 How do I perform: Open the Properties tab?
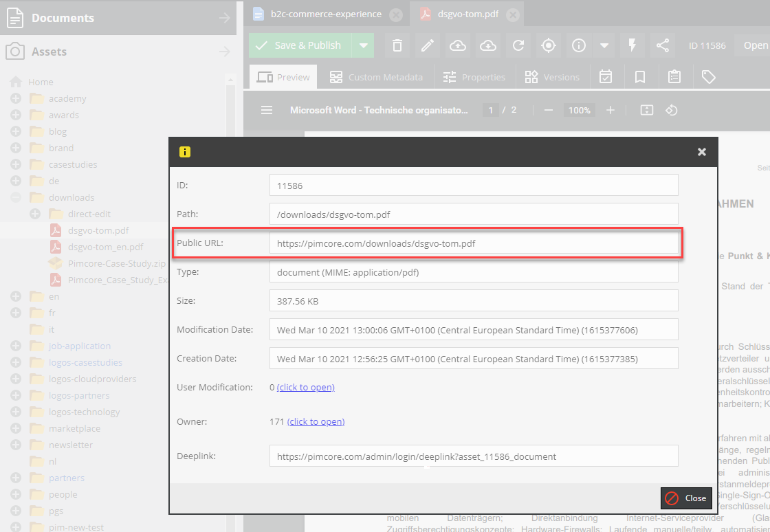tap(474, 77)
